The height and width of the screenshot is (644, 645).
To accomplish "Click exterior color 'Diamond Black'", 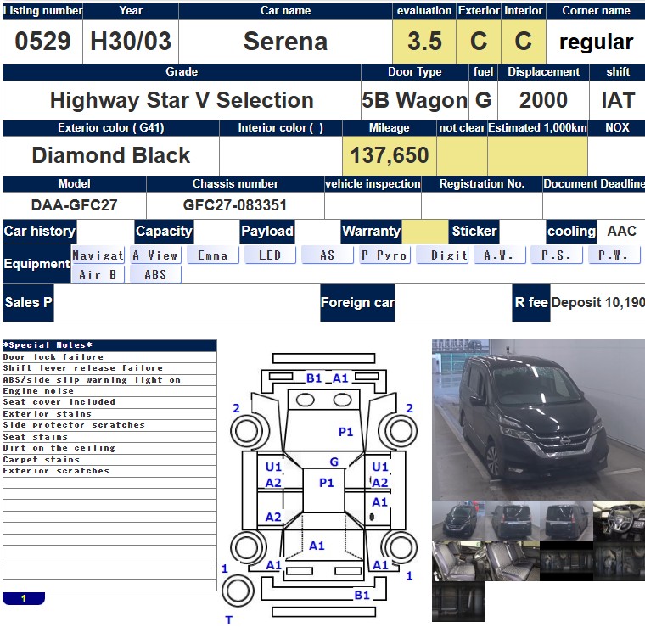I will tap(110, 155).
